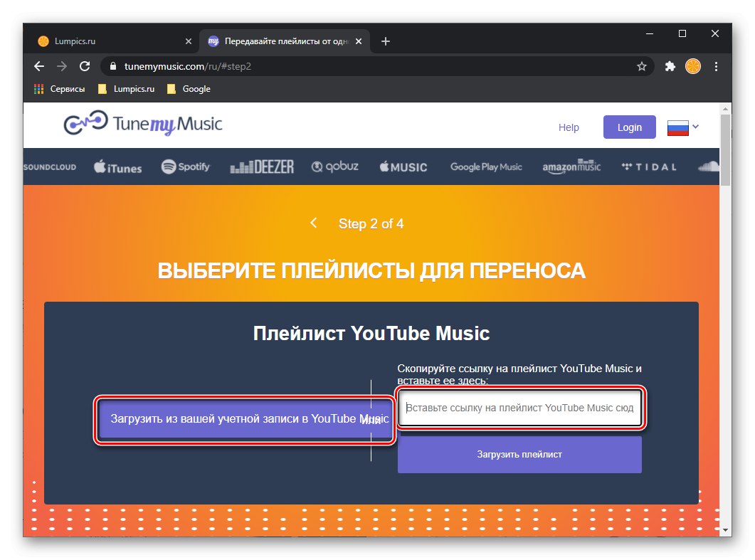Open the Russian flag language dropdown
The height and width of the screenshot is (560, 755).
pos(683,127)
